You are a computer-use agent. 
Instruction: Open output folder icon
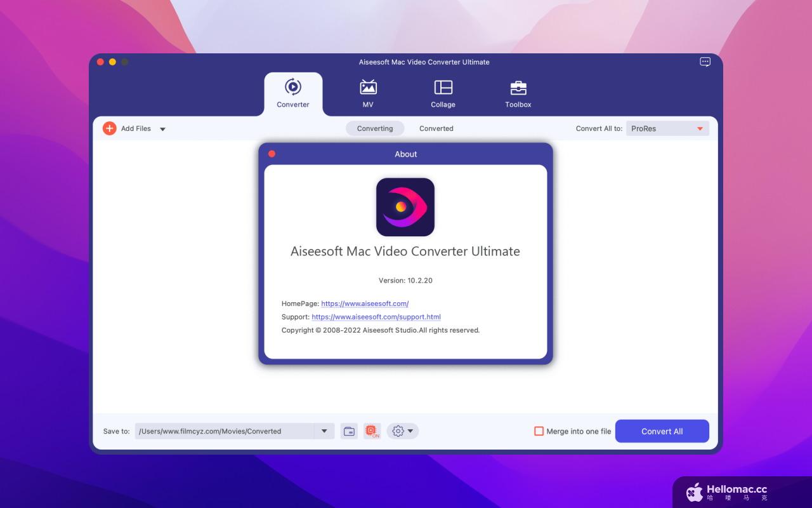point(349,431)
